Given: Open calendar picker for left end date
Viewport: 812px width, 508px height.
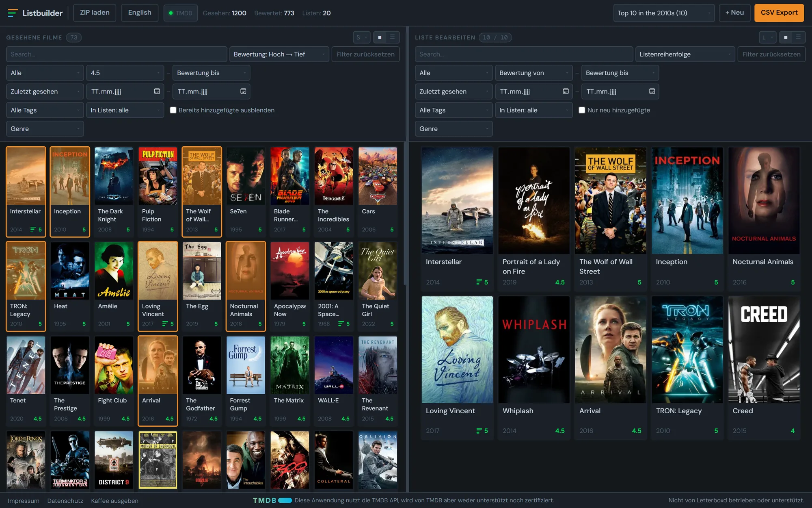Looking at the screenshot, I should (x=243, y=91).
